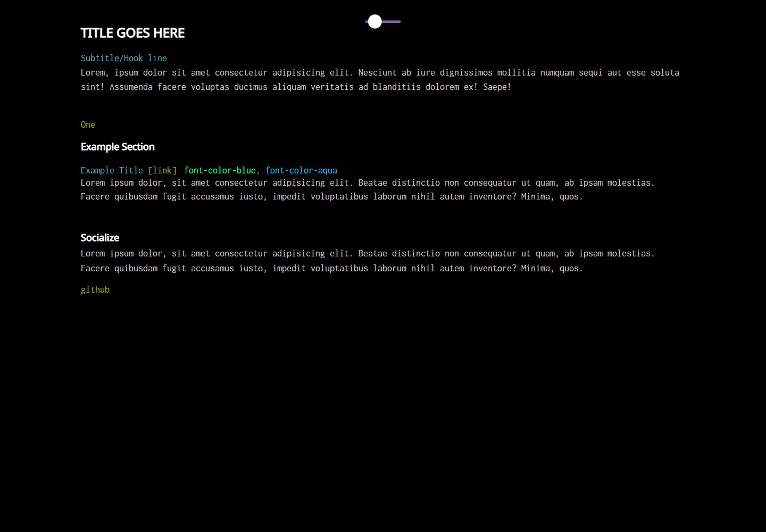
Task: Select the "font-color-aqua" text
Action: 301,170
